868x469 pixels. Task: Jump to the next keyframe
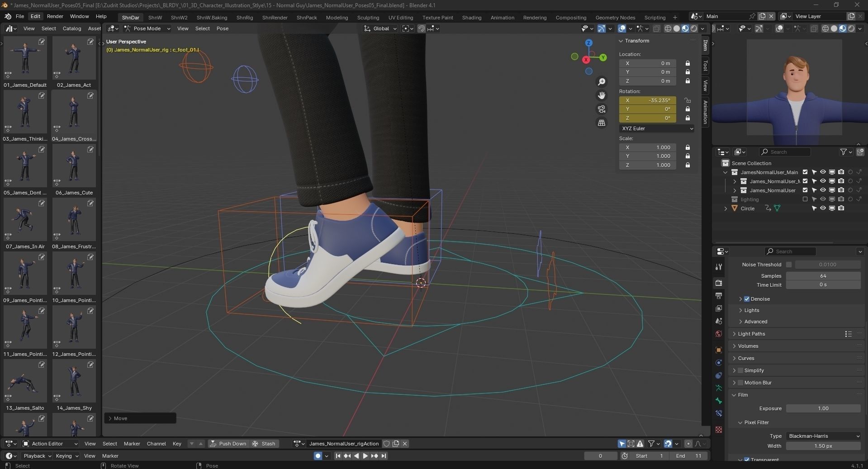tap(375, 456)
